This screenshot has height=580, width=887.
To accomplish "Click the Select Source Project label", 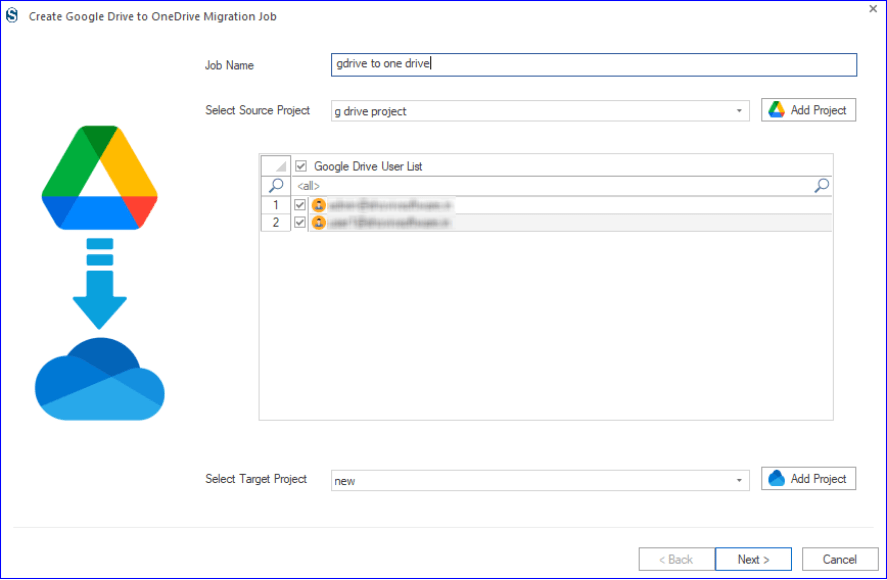I will click(x=257, y=110).
